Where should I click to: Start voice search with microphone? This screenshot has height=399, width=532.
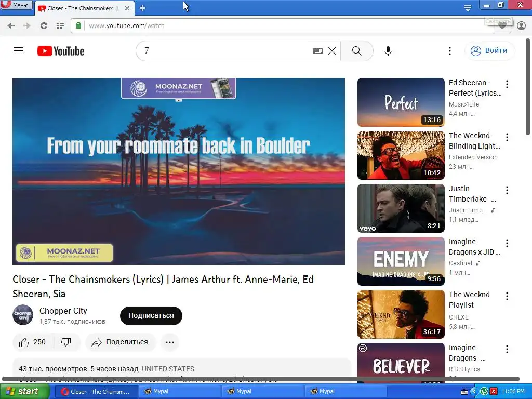[x=388, y=51]
